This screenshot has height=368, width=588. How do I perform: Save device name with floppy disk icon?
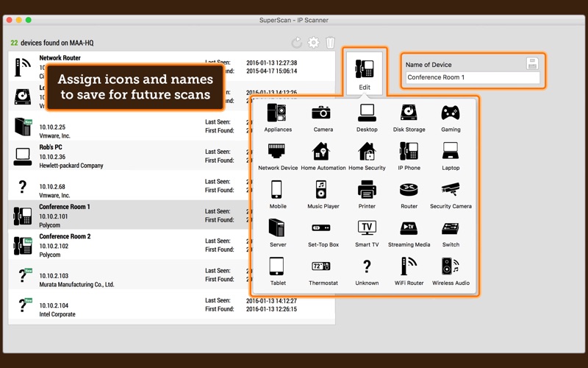pos(532,64)
